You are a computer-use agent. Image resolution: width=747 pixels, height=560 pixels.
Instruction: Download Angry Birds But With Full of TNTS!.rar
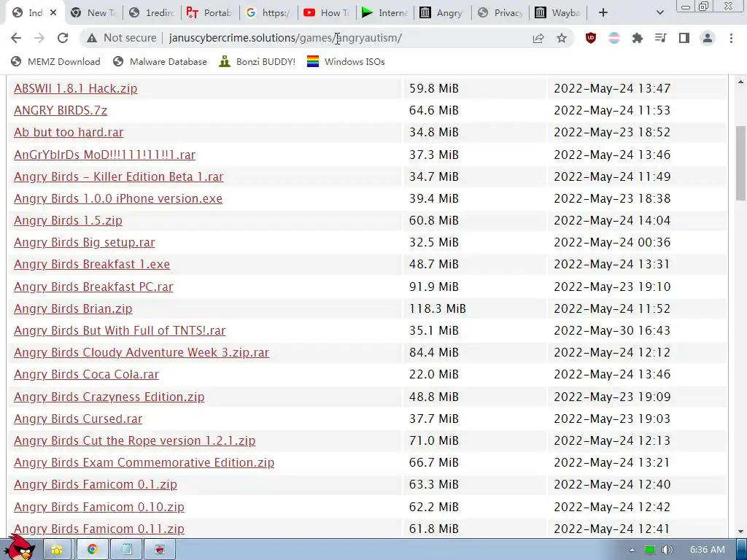(x=120, y=330)
